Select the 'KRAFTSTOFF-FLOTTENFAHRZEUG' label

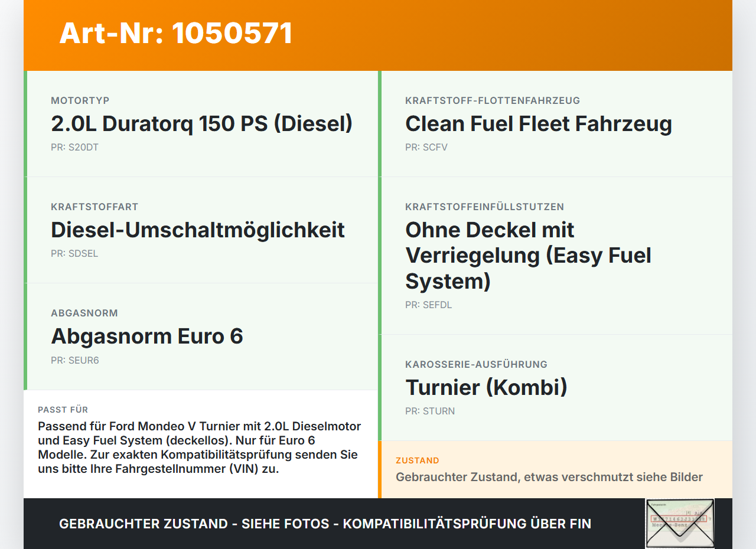tap(493, 100)
